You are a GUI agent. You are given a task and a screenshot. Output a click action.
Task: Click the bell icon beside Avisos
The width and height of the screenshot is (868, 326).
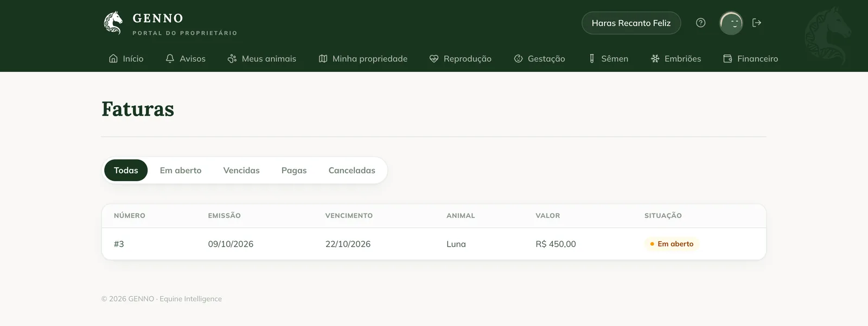170,59
